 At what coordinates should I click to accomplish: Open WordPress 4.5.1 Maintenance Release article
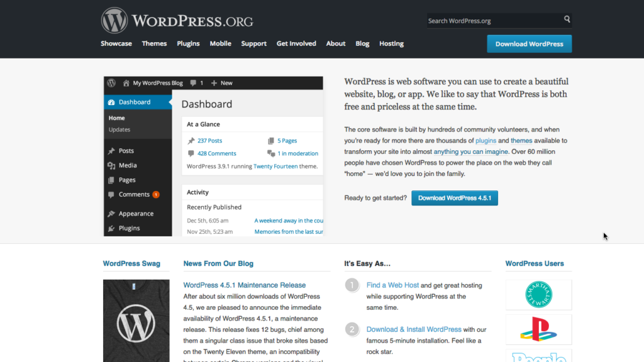pyautogui.click(x=245, y=285)
